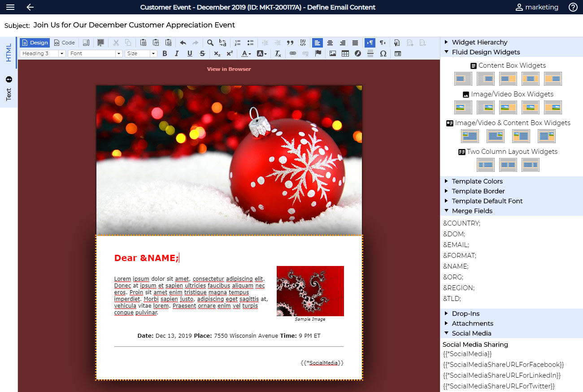
Task: Switch to the Design view
Action: (x=35, y=43)
